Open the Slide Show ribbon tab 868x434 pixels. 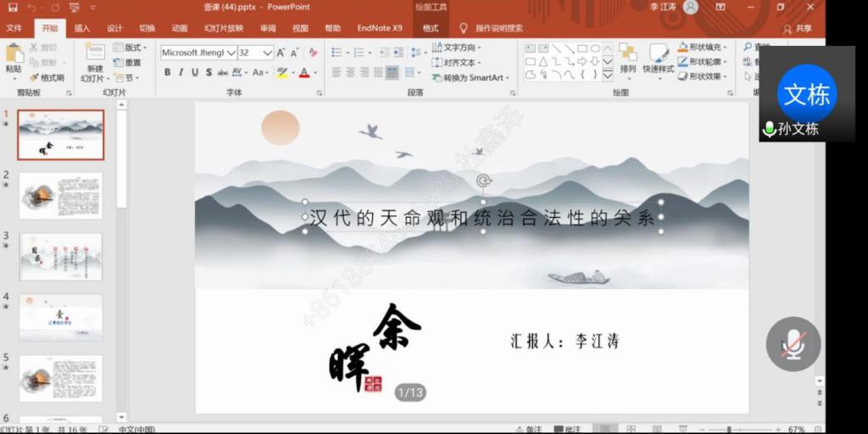point(224,28)
